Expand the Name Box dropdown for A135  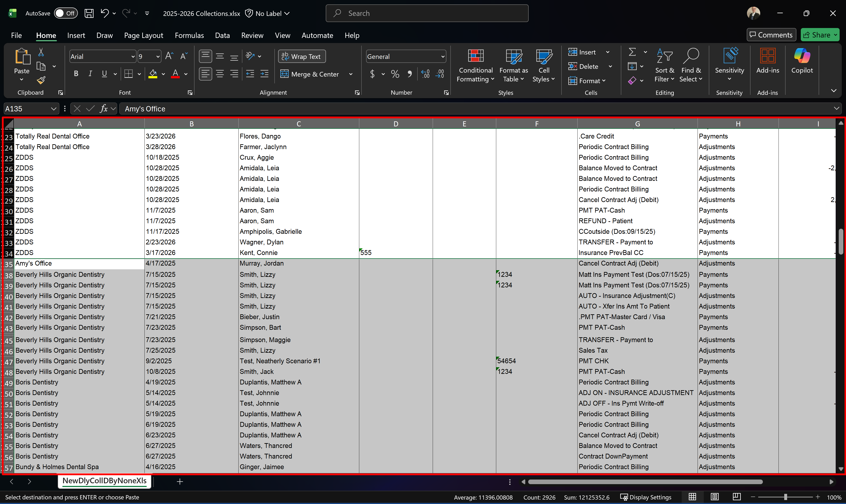53,109
